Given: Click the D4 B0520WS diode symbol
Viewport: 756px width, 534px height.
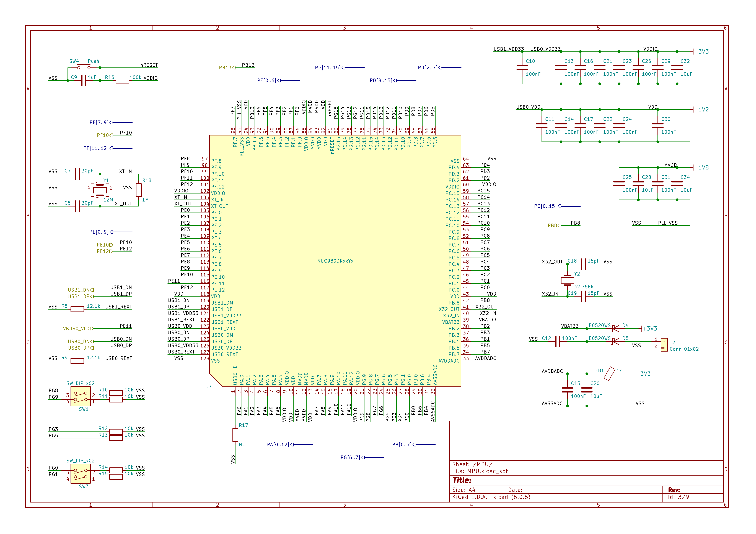Looking at the screenshot, I should [615, 328].
